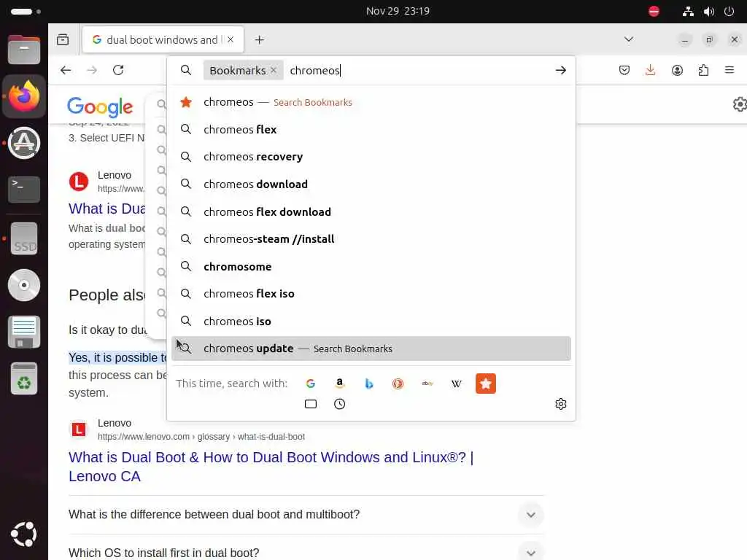The height and width of the screenshot is (560, 747).
Task: Search this time with Amazon
Action: [340, 384]
